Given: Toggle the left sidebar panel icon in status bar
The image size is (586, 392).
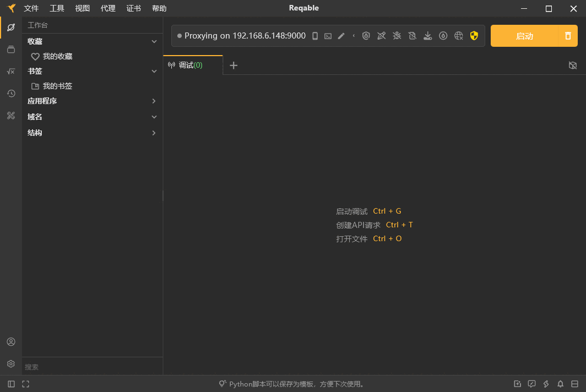Looking at the screenshot, I should pyautogui.click(x=12, y=384).
